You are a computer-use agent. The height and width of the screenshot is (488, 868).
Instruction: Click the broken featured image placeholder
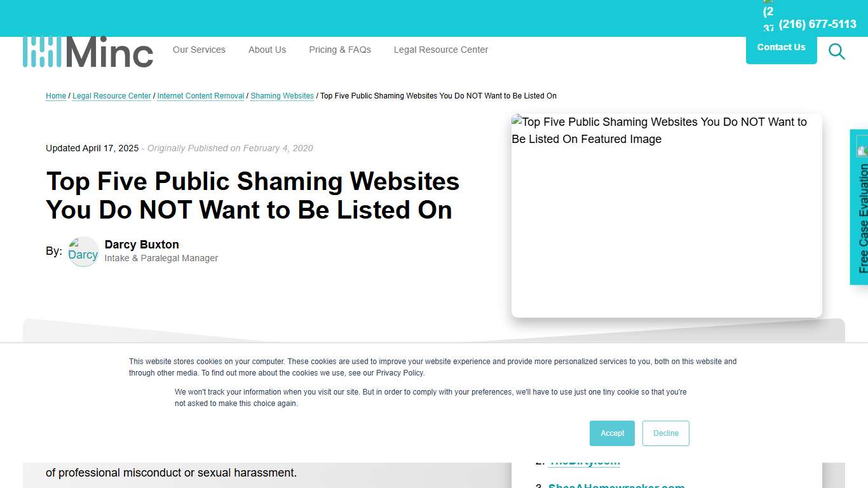[666, 216]
